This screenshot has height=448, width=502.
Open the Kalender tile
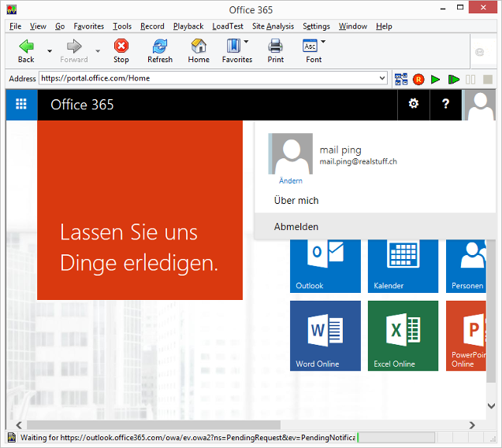(x=403, y=266)
